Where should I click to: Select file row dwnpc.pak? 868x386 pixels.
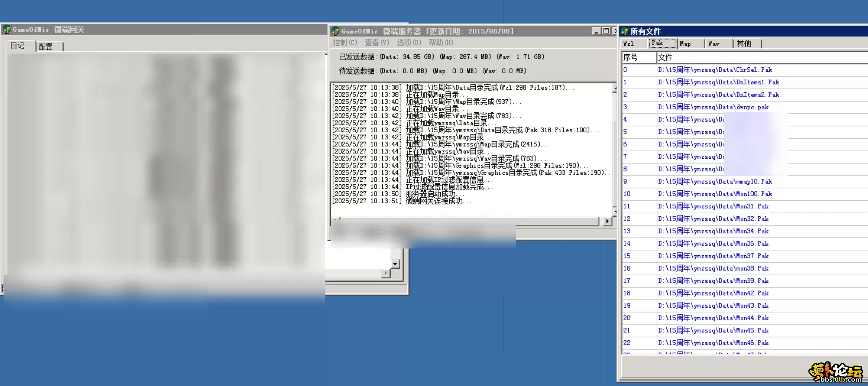coord(745,107)
